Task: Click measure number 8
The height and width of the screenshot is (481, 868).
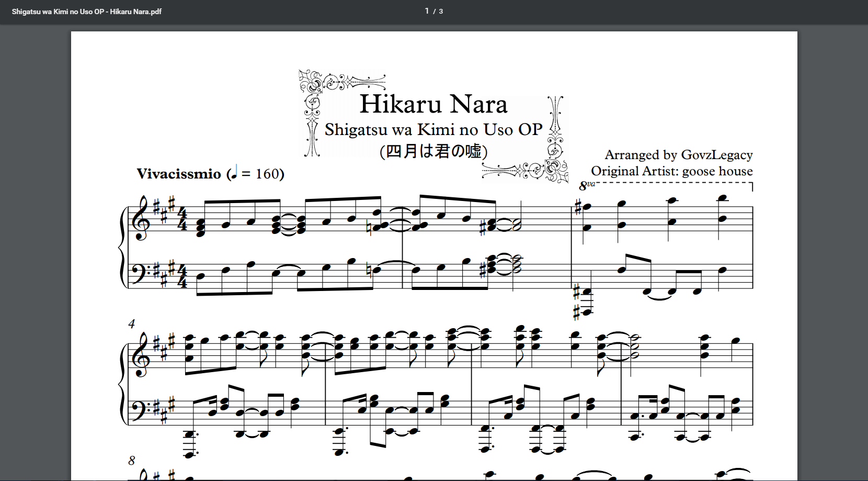Action: 132,461
